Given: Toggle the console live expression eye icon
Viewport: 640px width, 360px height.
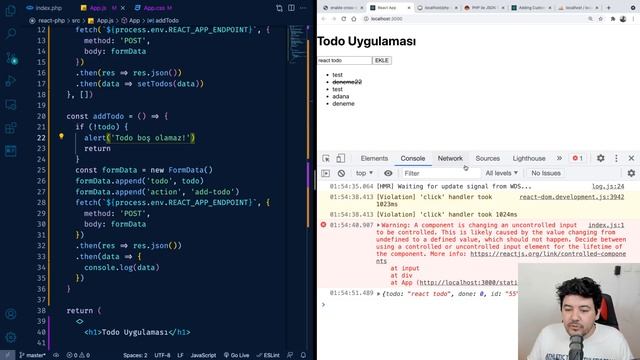Looking at the screenshot, I should point(388,173).
